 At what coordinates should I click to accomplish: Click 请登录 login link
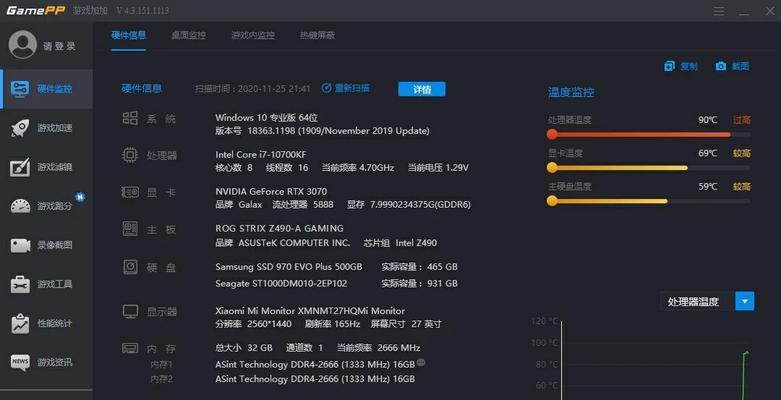click(59, 46)
